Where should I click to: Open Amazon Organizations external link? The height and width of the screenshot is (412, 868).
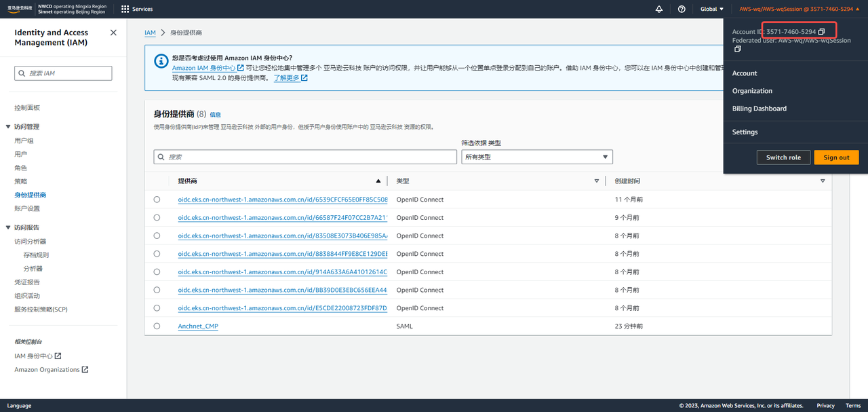[52, 369]
